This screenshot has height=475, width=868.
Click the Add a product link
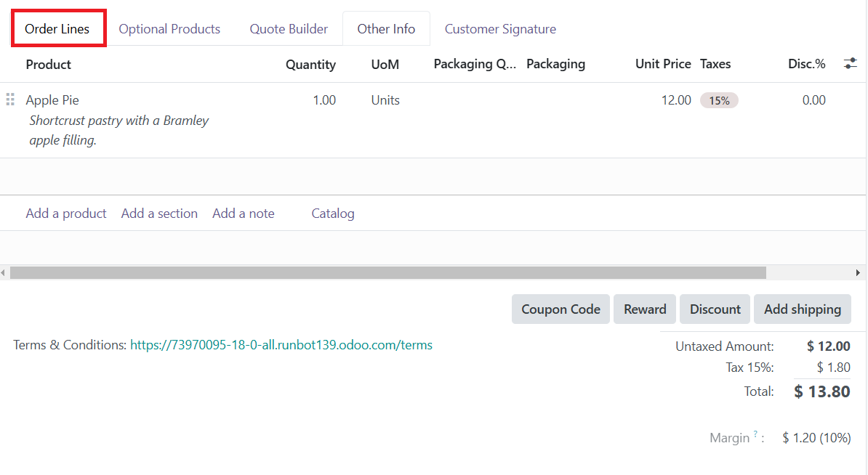coord(66,214)
